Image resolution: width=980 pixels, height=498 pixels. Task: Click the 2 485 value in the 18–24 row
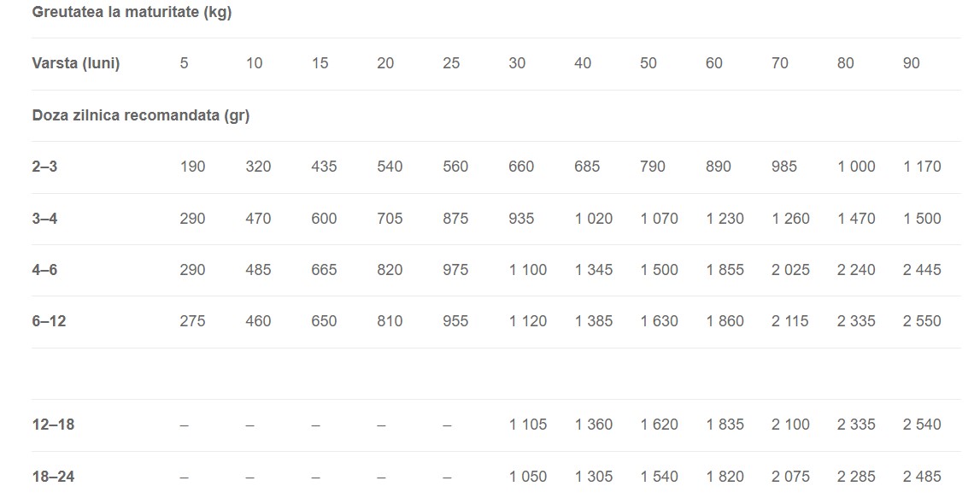(x=922, y=477)
